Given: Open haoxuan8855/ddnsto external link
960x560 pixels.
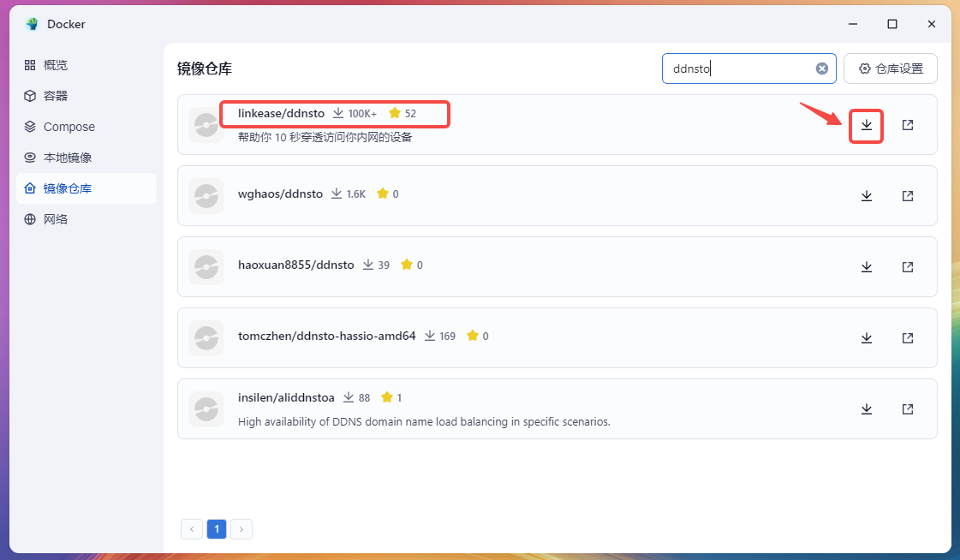Looking at the screenshot, I should [908, 267].
